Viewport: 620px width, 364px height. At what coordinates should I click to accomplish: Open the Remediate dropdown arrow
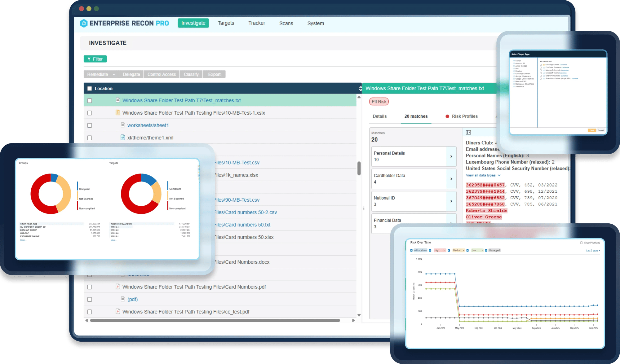point(114,74)
